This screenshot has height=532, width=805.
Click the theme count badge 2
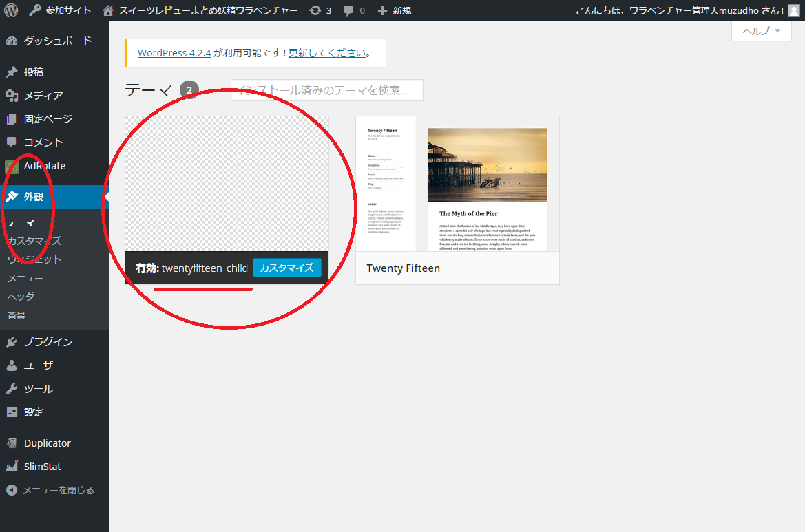click(x=189, y=90)
